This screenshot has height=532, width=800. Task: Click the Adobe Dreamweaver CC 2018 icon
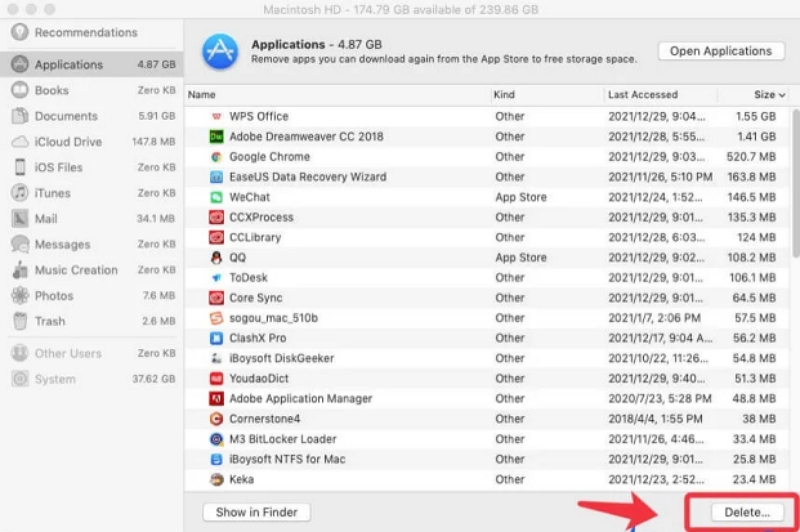tap(216, 136)
